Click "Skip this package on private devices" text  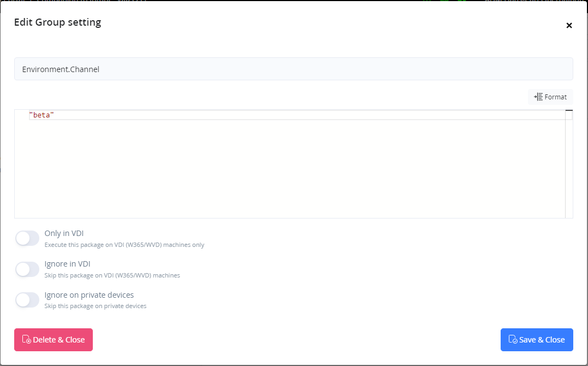coord(95,306)
